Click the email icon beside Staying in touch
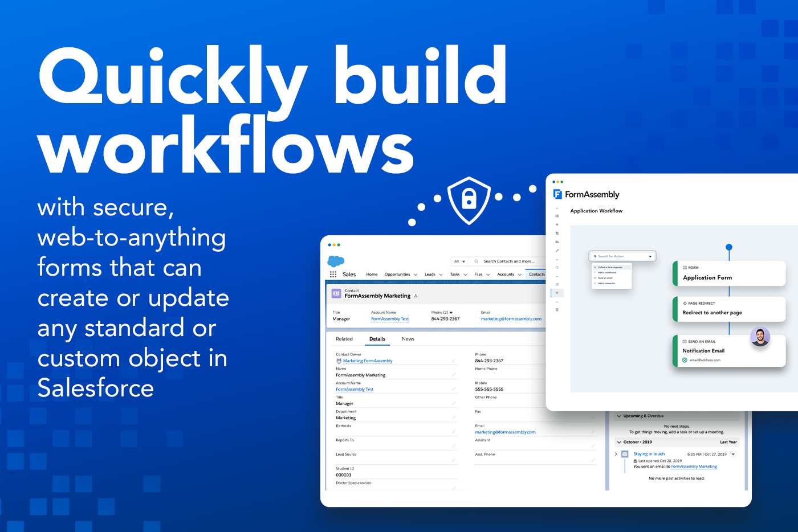 pos(625,454)
